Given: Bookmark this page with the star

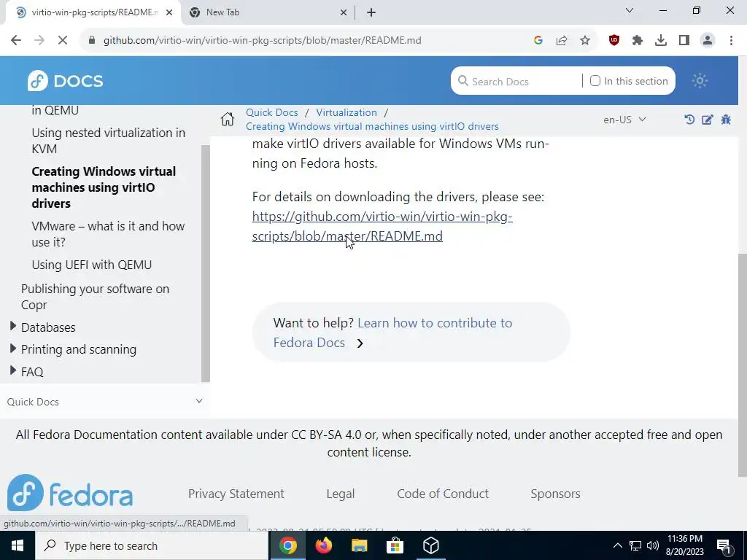Looking at the screenshot, I should [x=585, y=41].
